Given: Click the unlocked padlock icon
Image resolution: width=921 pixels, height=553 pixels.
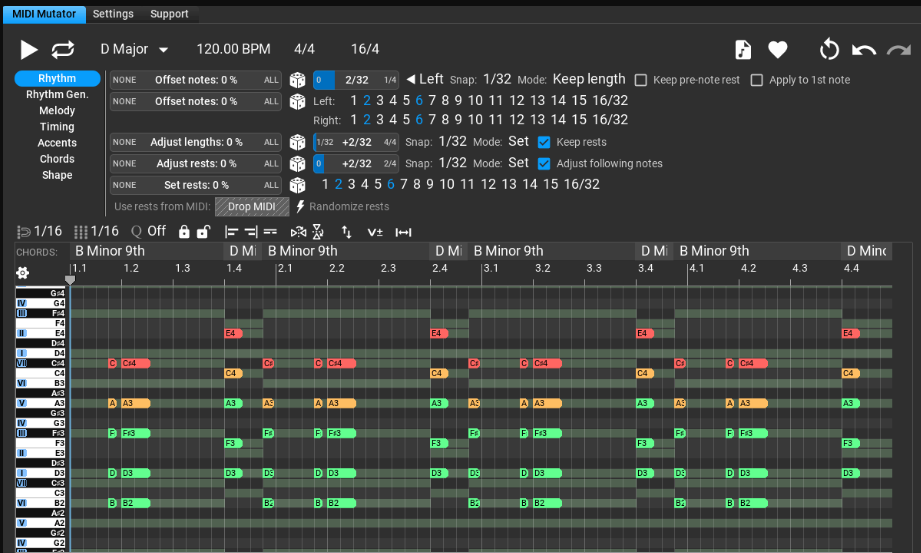Looking at the screenshot, I should click(203, 232).
